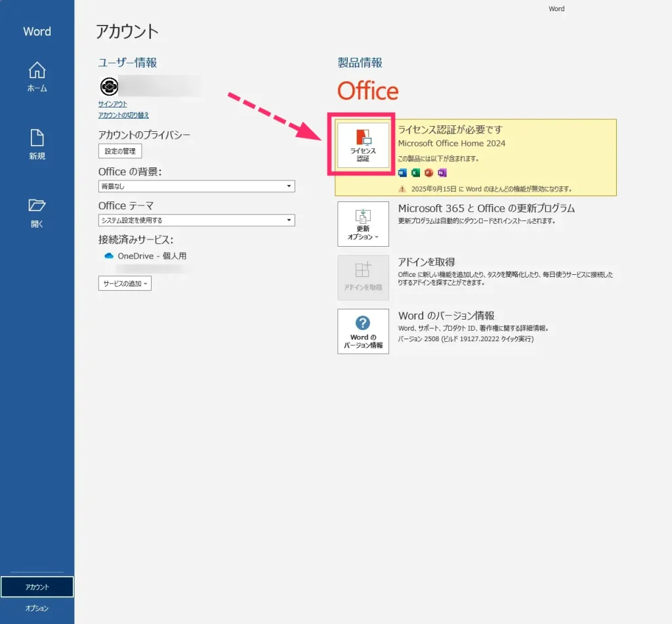Click the 'アドインを取得' section heading
672x624 pixels.
pos(427,262)
